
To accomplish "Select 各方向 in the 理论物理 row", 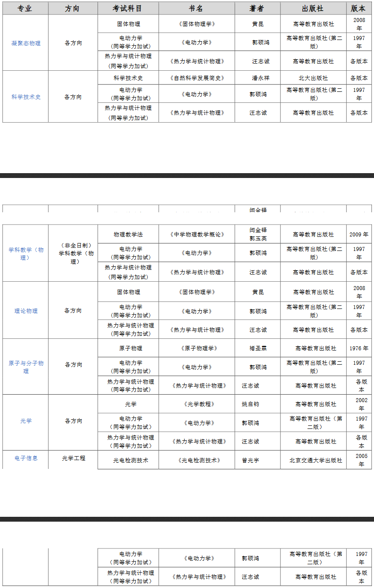I will (73, 310).
